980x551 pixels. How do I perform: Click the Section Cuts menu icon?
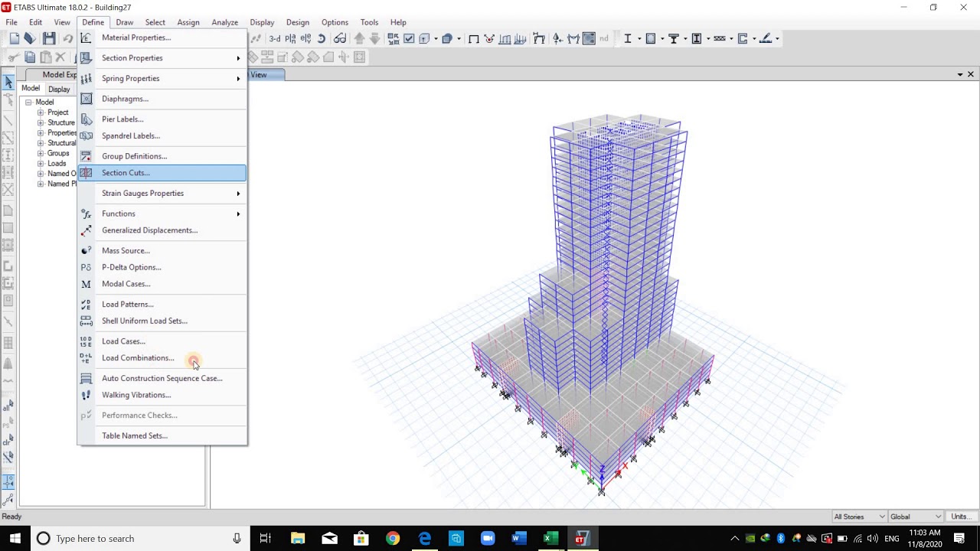(87, 173)
